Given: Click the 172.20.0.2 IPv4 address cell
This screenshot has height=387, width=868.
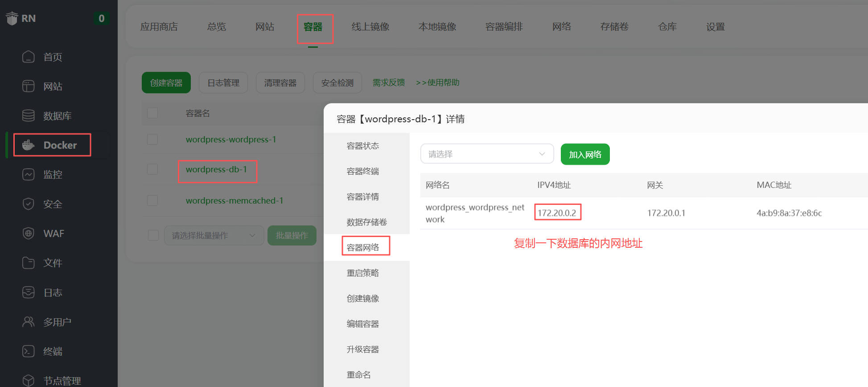Looking at the screenshot, I should [x=557, y=213].
